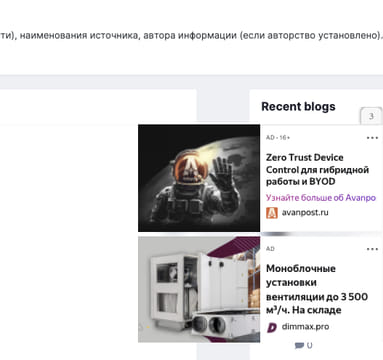
Task: Follow the purple 'Узнайте больше об Avanpo' link
Action: coord(321,198)
